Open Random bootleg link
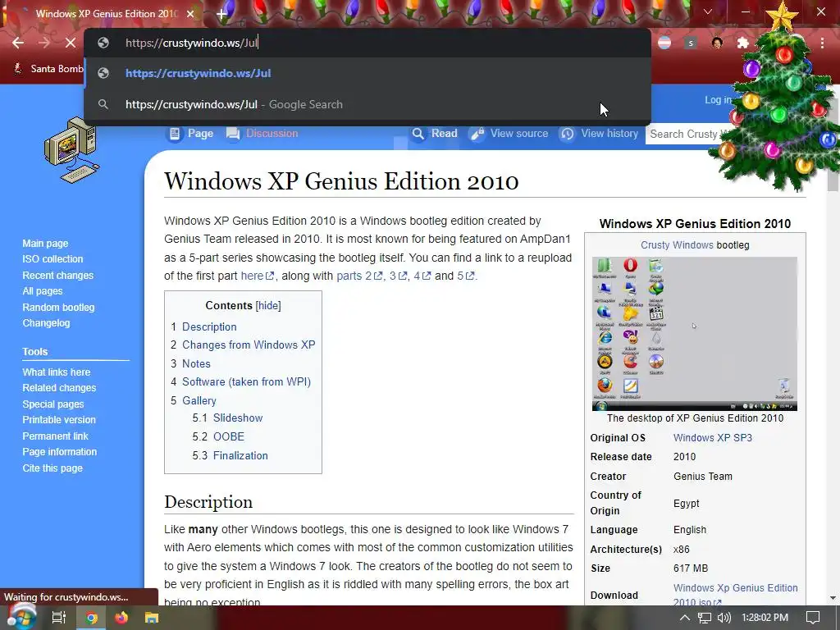840x630 pixels. [58, 308]
